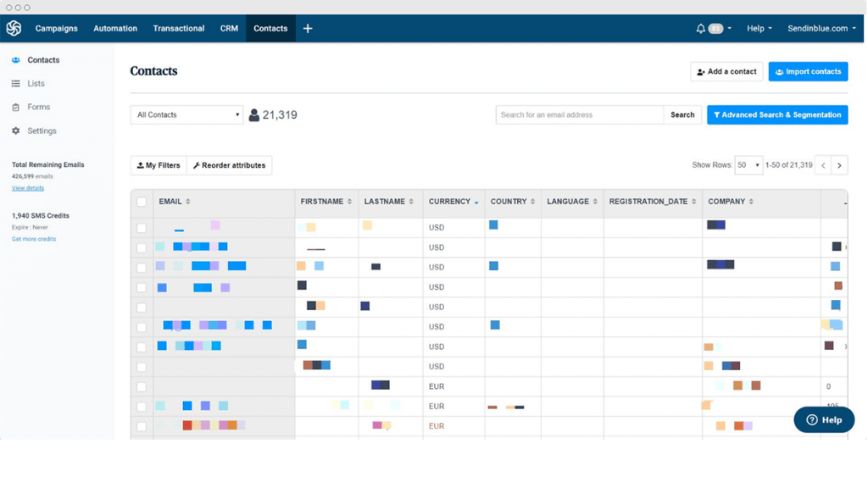
Task: Go to the next contacts page with the chevron
Action: pos(839,165)
